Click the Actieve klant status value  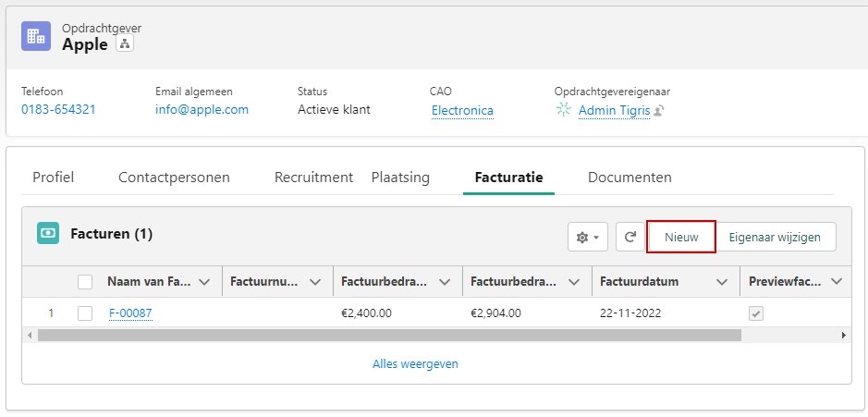pos(334,110)
